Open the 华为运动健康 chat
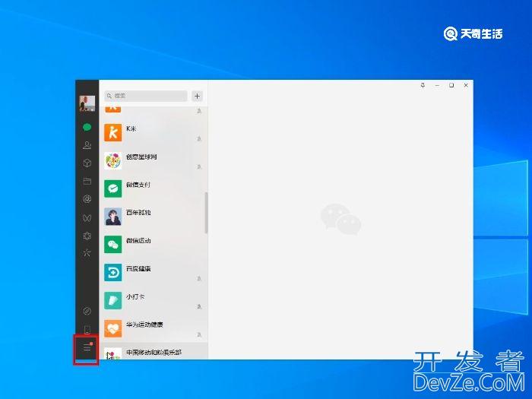Viewport: 532px width, 399px height. click(154, 328)
